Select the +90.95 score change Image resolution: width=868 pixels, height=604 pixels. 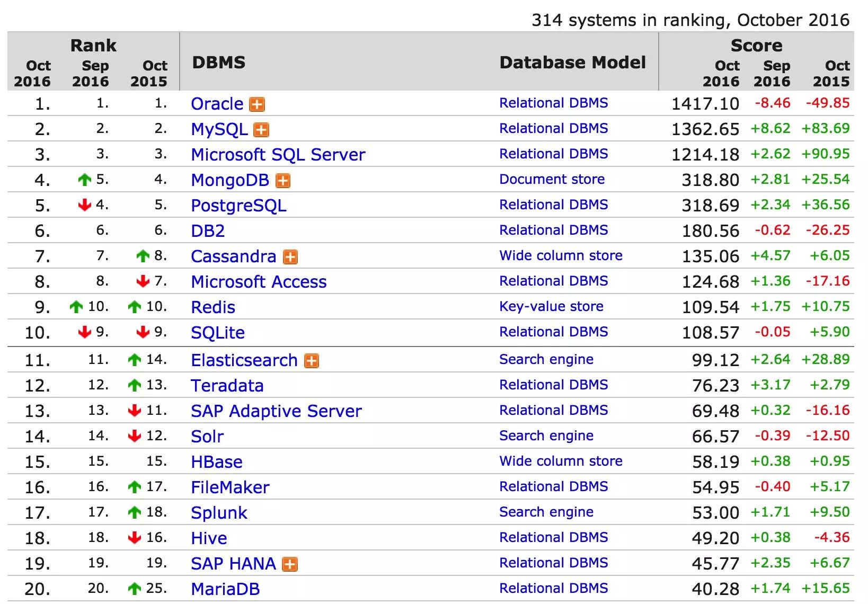[826, 154]
